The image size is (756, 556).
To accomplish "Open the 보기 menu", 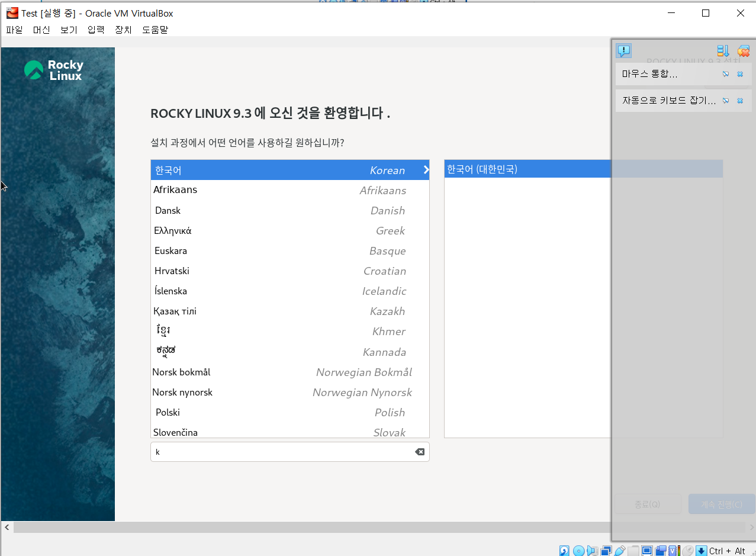I will coord(69,30).
